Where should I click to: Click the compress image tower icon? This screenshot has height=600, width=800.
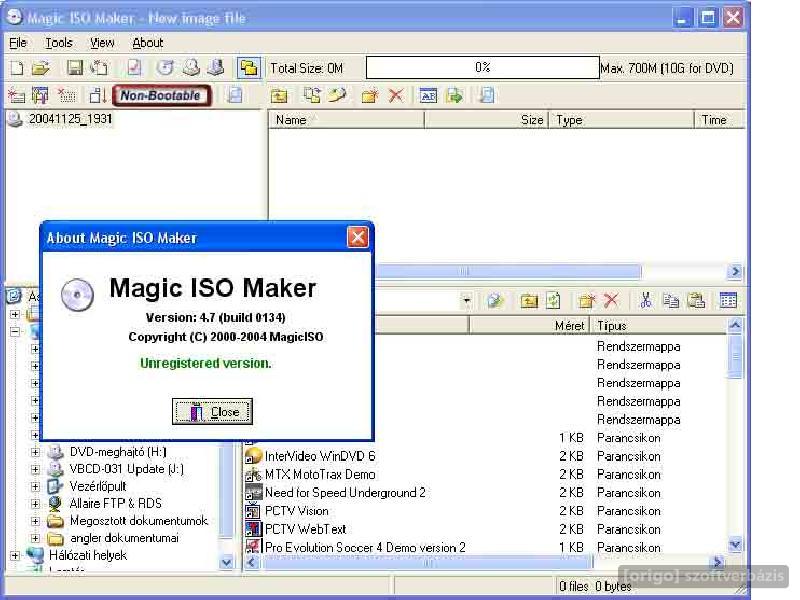click(217, 68)
